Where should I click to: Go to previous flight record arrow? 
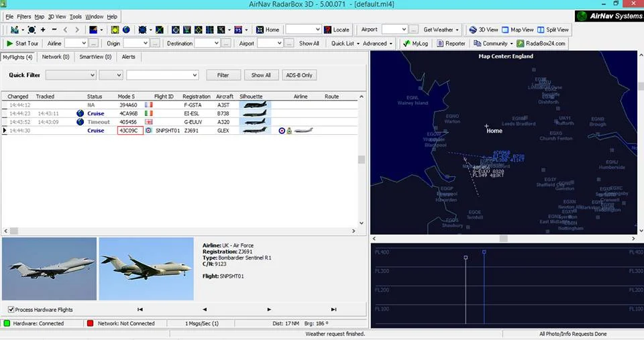pos(205,309)
